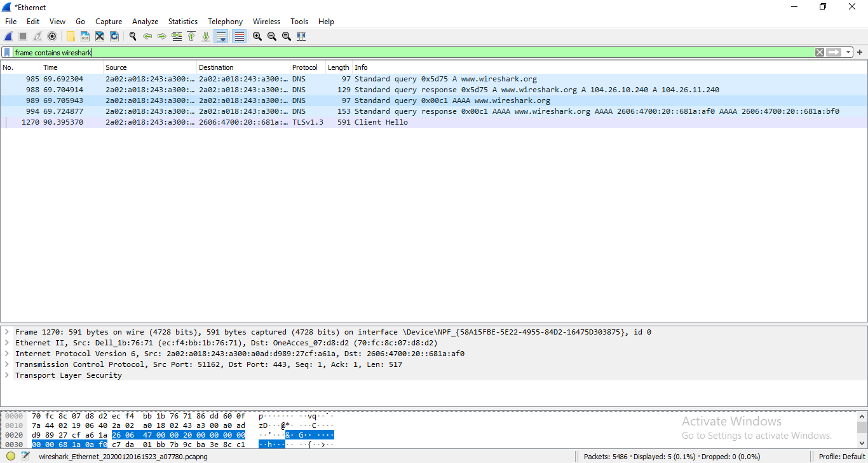868x463 pixels.
Task: Open capture options gear icon
Action: 52,36
